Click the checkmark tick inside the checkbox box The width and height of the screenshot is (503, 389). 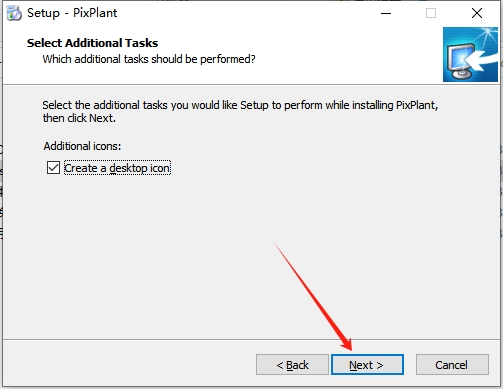tap(53, 167)
